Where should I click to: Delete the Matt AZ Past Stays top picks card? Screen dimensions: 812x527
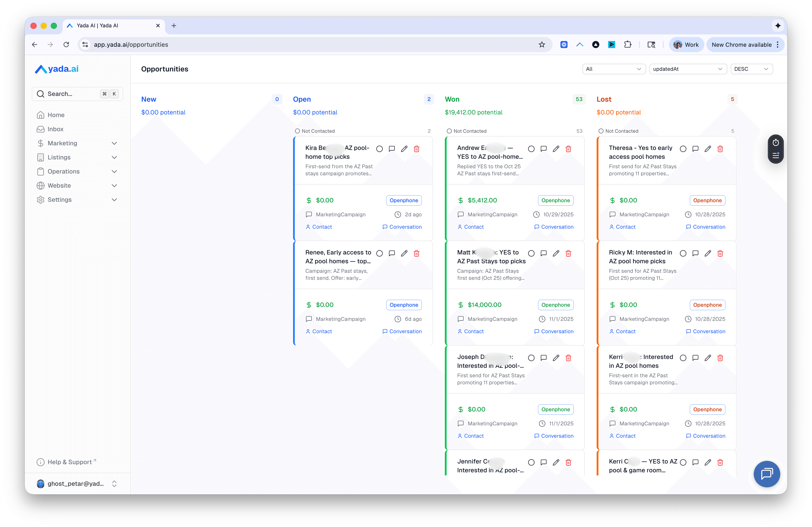pos(568,253)
